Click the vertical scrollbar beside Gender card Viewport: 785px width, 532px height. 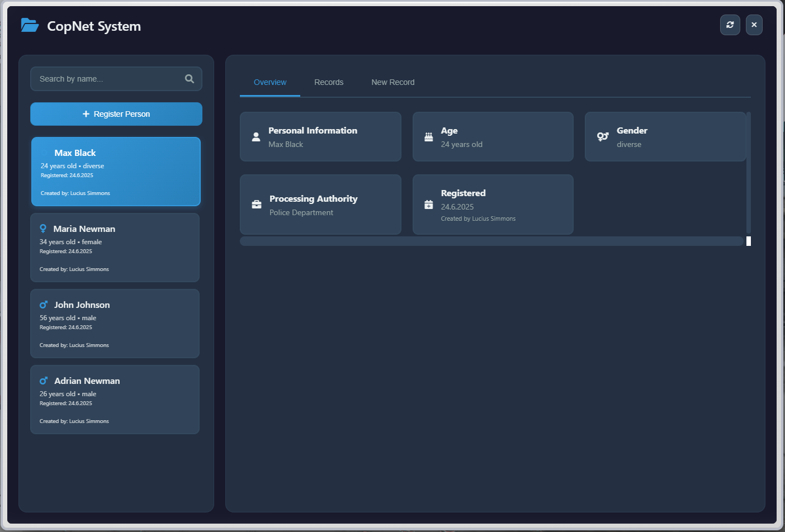(749, 172)
